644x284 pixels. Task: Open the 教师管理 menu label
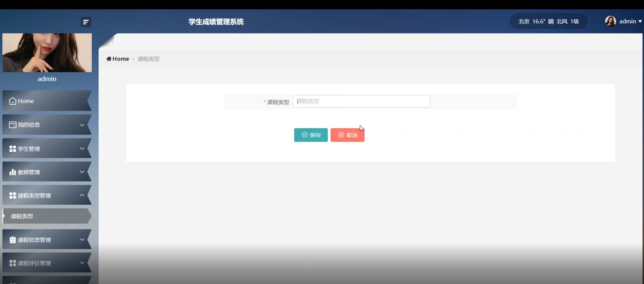[x=29, y=172]
